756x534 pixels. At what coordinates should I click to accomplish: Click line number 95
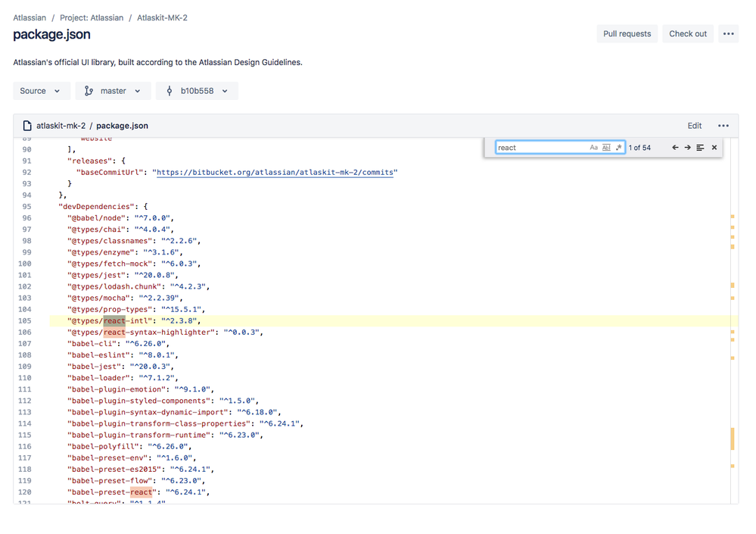[x=26, y=207]
